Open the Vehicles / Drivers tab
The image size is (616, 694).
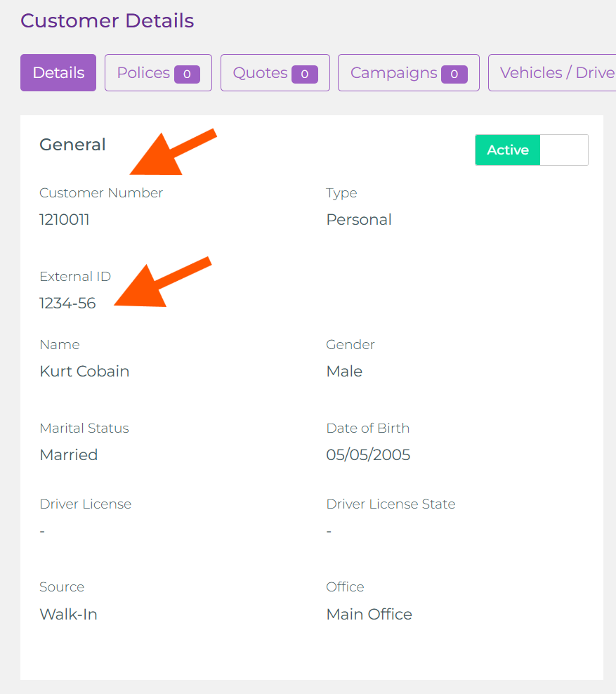pyautogui.click(x=556, y=72)
